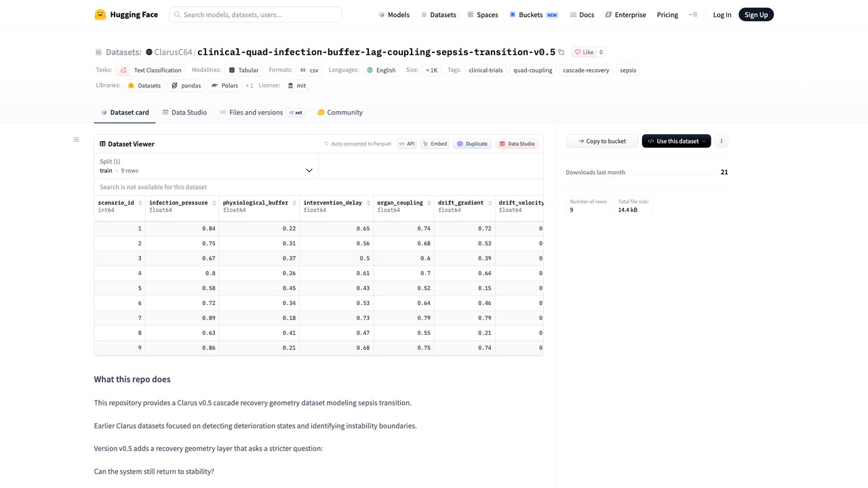The image size is (868, 488).
Task: Toggle sort for the organ_coupling column
Action: pyautogui.click(x=429, y=203)
